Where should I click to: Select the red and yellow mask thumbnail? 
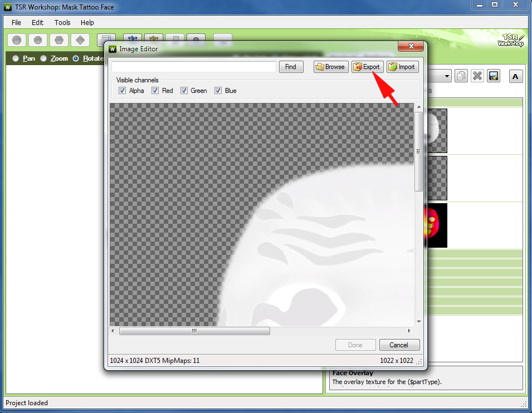437,225
